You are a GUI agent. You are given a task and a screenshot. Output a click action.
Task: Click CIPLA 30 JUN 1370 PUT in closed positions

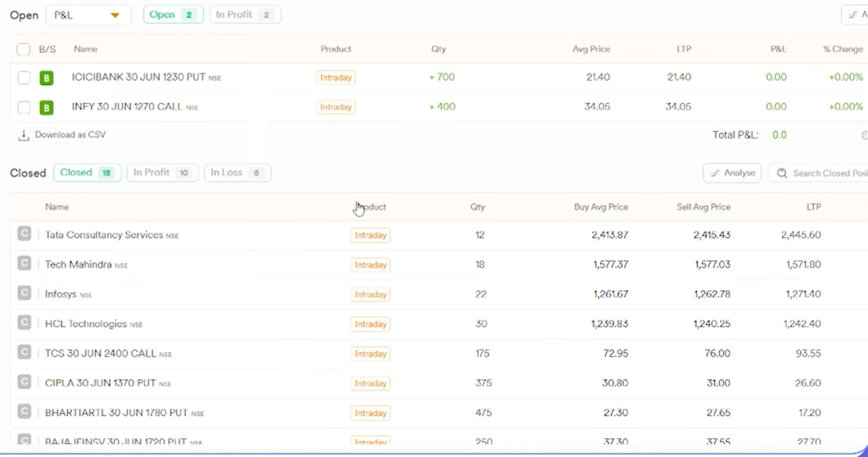click(x=100, y=383)
